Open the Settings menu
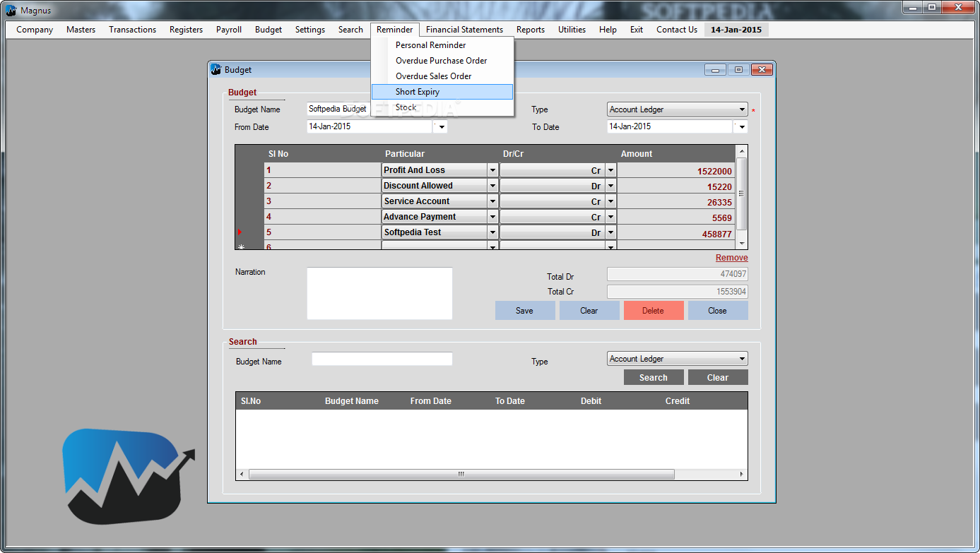Image resolution: width=980 pixels, height=553 pixels. [x=310, y=30]
